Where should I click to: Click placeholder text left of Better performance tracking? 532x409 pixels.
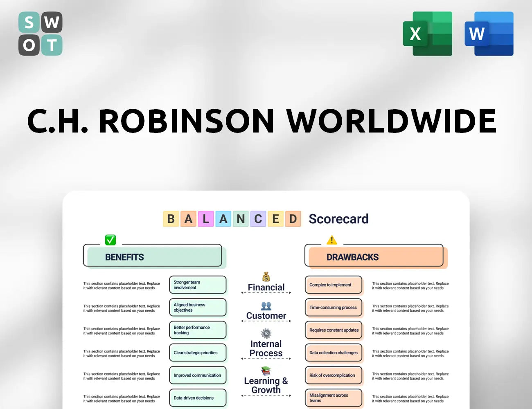coord(122,331)
